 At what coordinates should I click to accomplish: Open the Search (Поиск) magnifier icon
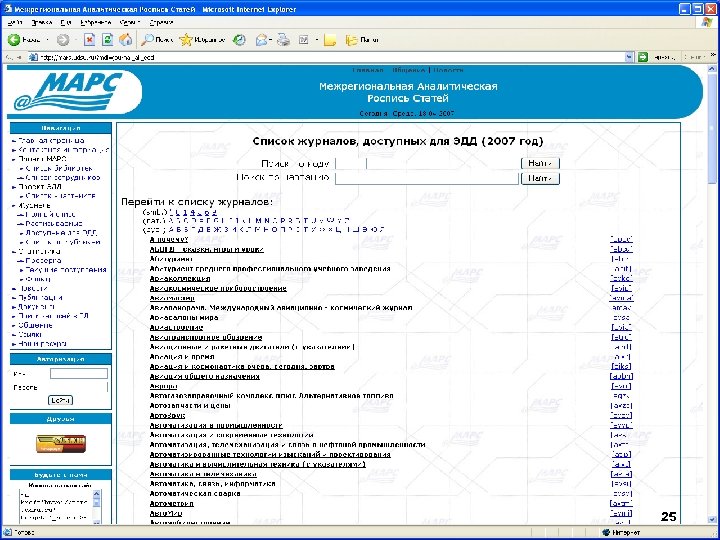147,40
